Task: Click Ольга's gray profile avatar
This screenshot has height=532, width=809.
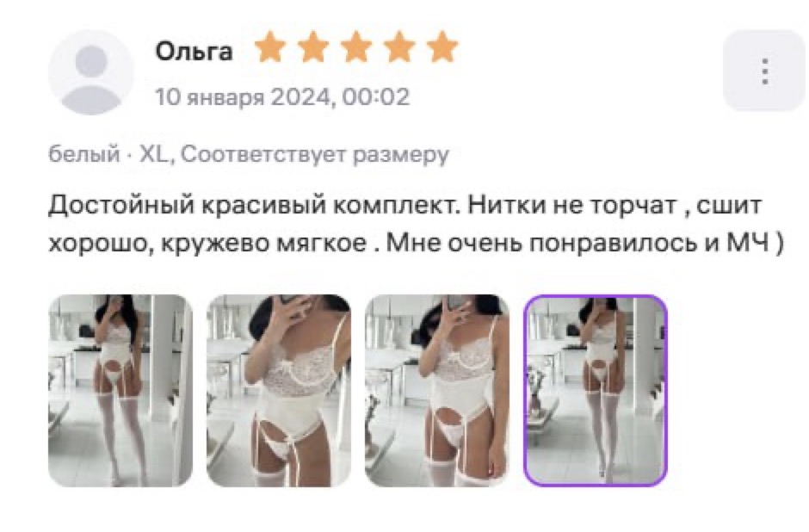Action: pyautogui.click(x=91, y=72)
